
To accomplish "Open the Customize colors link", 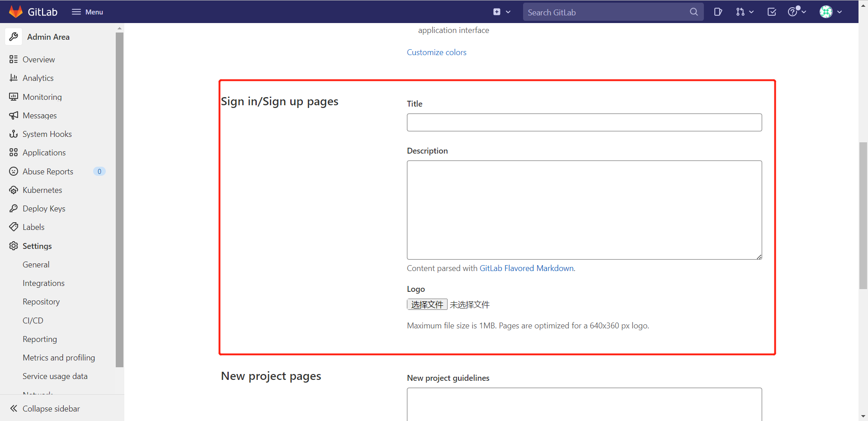I will click(436, 52).
